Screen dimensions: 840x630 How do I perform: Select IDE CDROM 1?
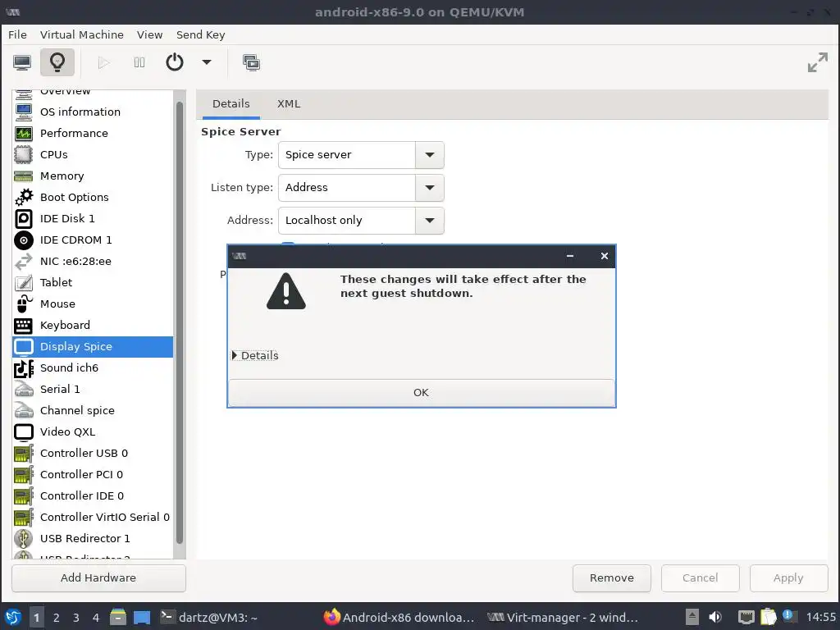93,240
